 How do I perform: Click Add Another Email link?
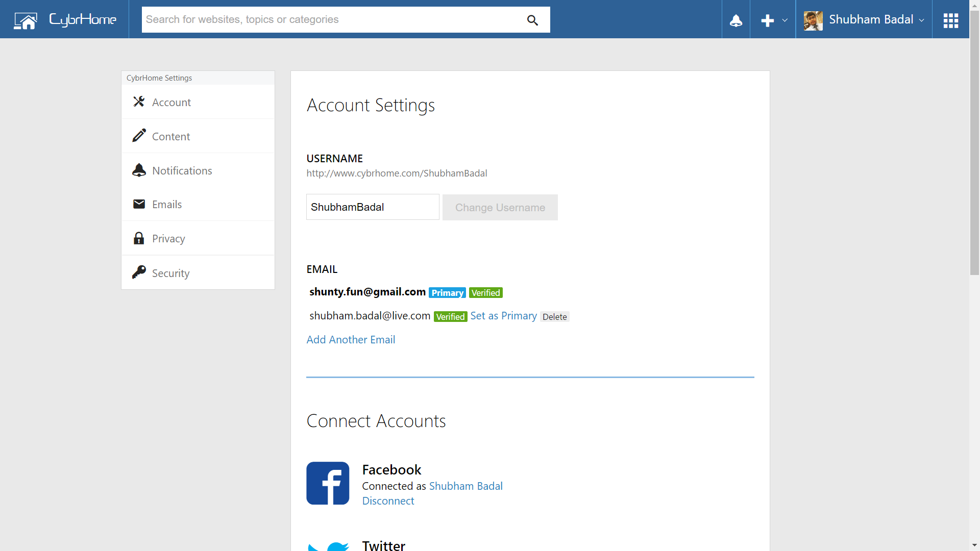tap(351, 340)
